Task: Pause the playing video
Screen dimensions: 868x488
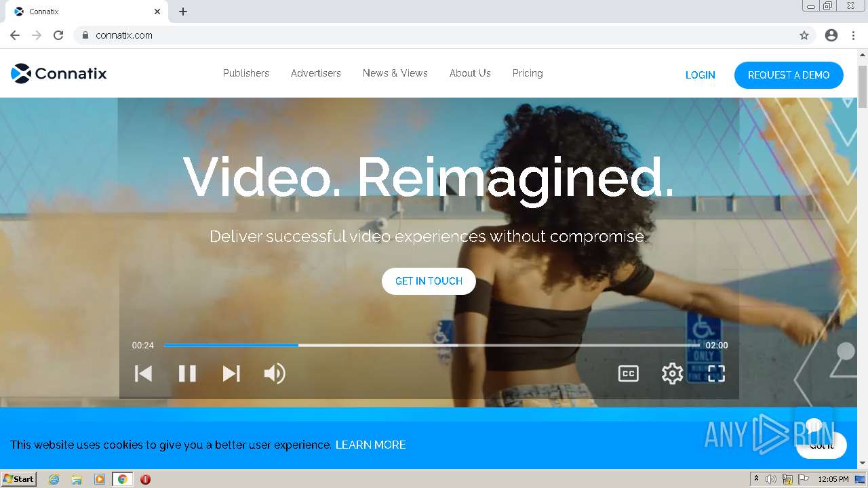Action: (x=187, y=373)
